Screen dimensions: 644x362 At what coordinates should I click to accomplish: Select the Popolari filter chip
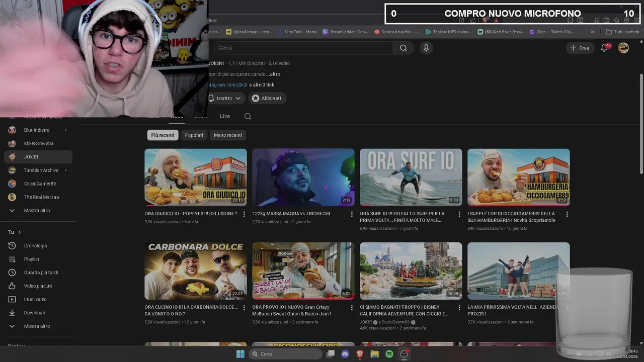click(x=194, y=135)
